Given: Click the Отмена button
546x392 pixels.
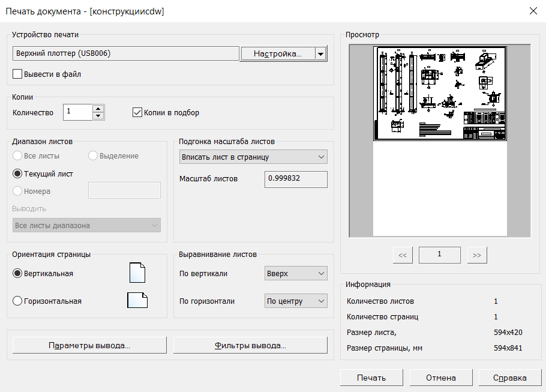Looking at the screenshot, I should point(441,378).
